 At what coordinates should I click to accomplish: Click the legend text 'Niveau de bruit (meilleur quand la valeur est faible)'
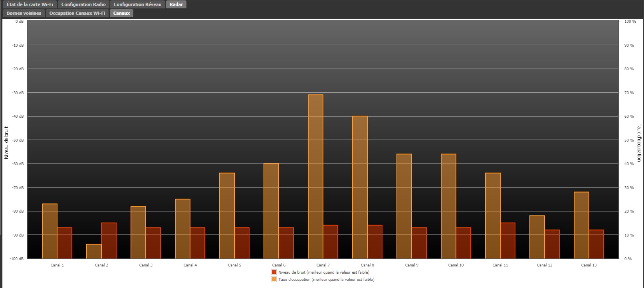point(324,272)
